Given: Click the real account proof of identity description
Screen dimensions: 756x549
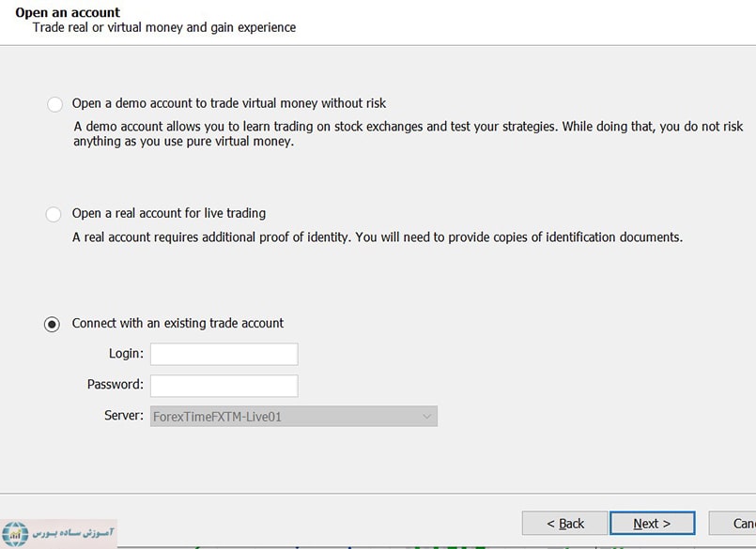Looking at the screenshot, I should tap(377, 237).
